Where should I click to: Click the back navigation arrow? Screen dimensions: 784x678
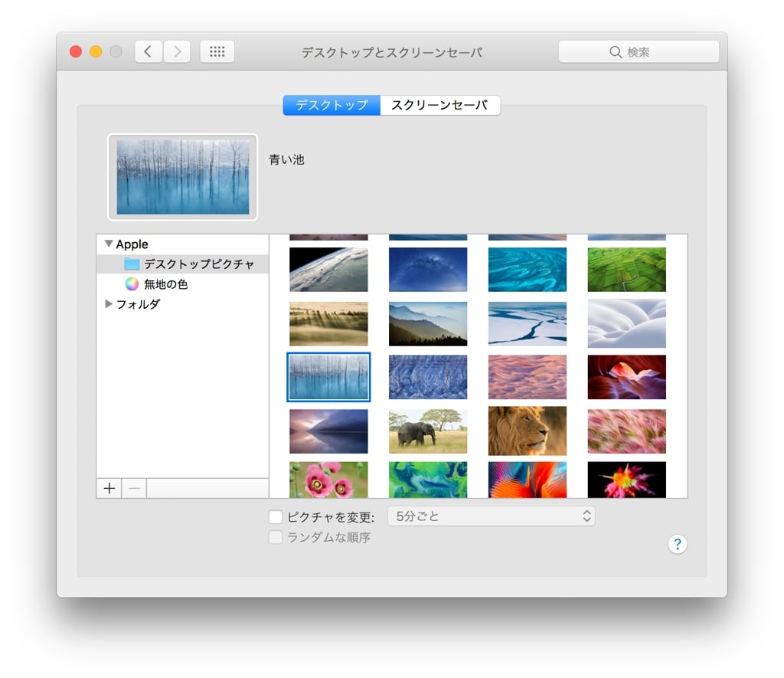149,51
